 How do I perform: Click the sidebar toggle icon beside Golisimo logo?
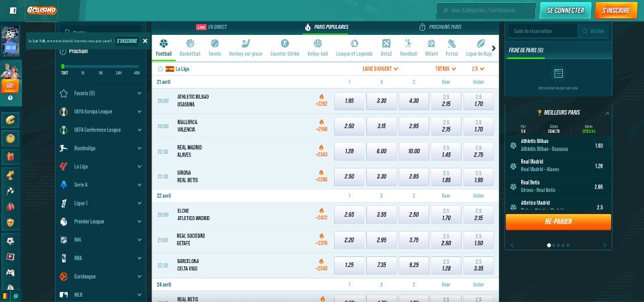13,10
